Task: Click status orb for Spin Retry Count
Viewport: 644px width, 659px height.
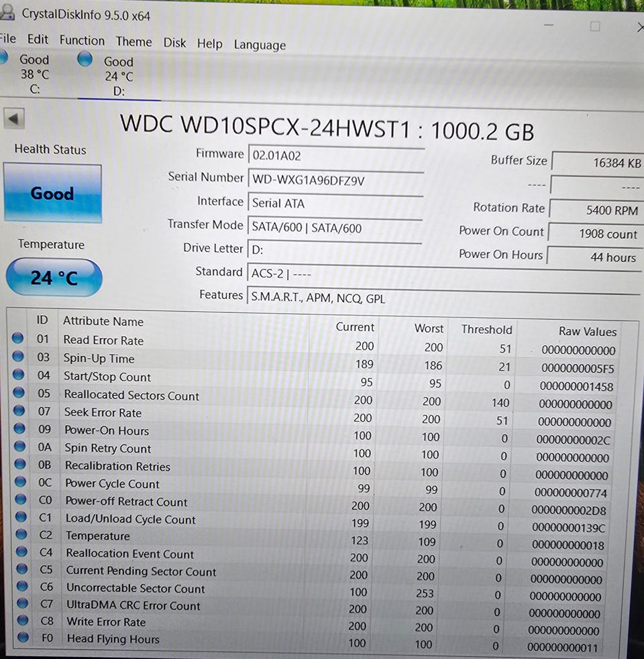Action: click(x=19, y=446)
